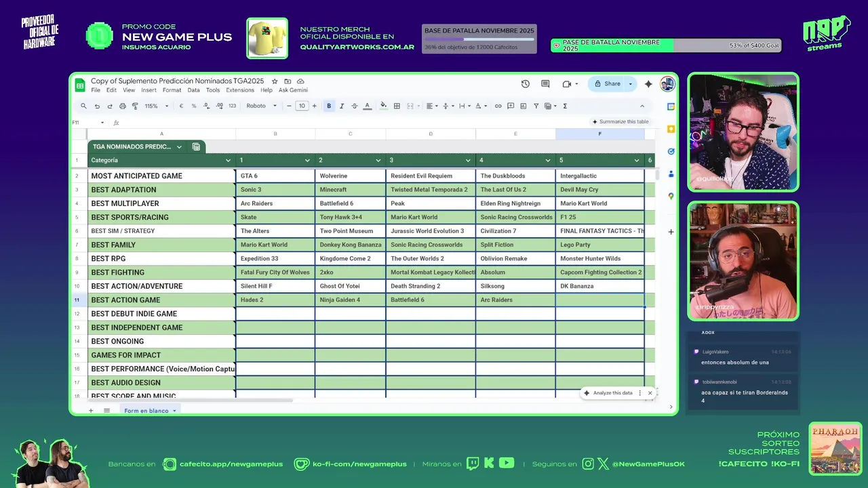The width and height of the screenshot is (868, 488).
Task: Open the Edit menu
Action: point(111,90)
